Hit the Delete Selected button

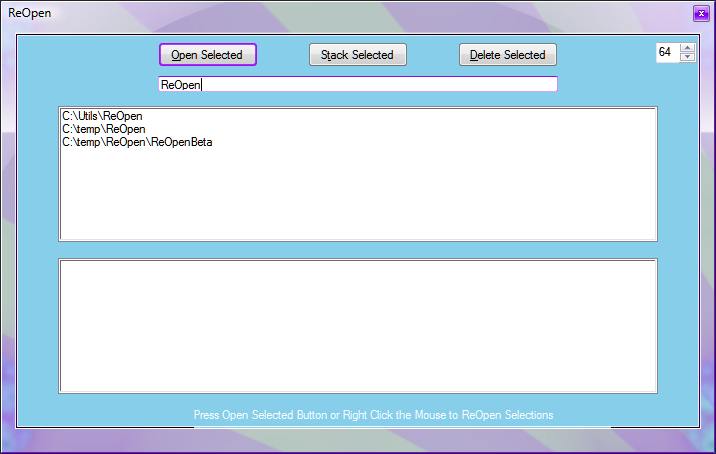tap(508, 55)
